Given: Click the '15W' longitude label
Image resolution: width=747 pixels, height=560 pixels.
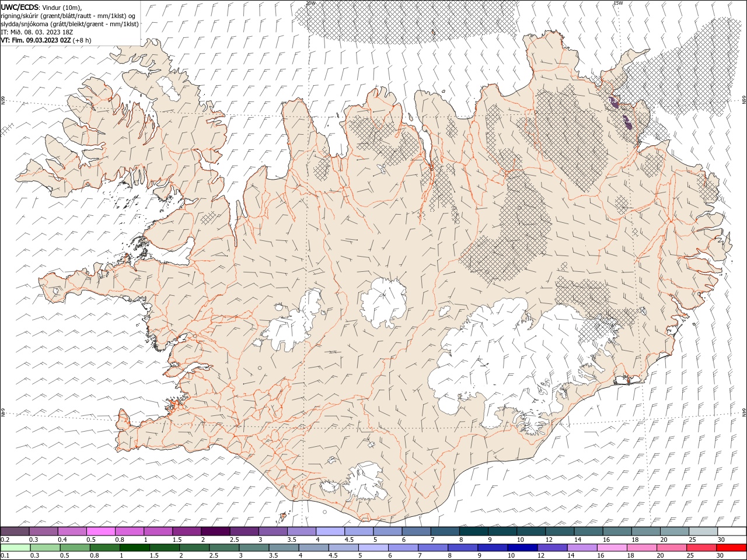Looking at the screenshot, I should click(617, 3).
